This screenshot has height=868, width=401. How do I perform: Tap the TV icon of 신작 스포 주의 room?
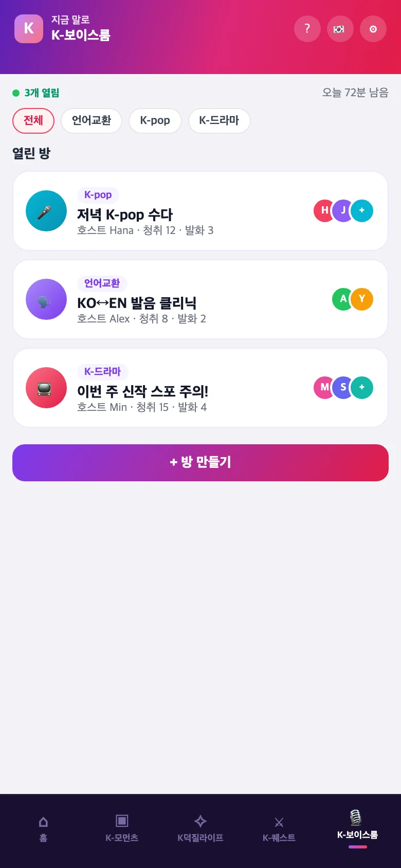tap(46, 388)
